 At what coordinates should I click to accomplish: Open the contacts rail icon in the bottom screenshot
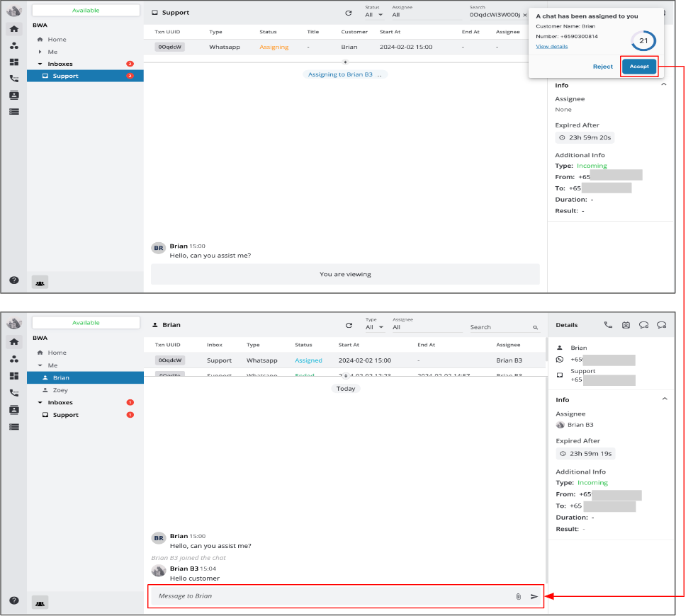tap(14, 410)
